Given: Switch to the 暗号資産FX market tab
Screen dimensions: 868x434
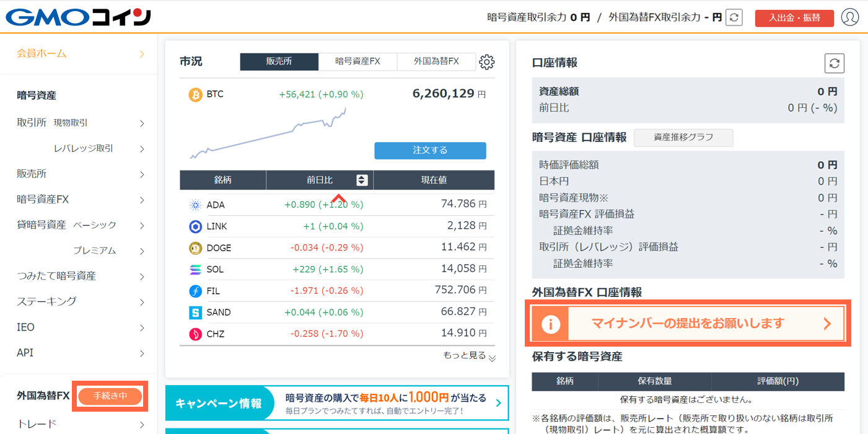Looking at the screenshot, I should (x=358, y=61).
